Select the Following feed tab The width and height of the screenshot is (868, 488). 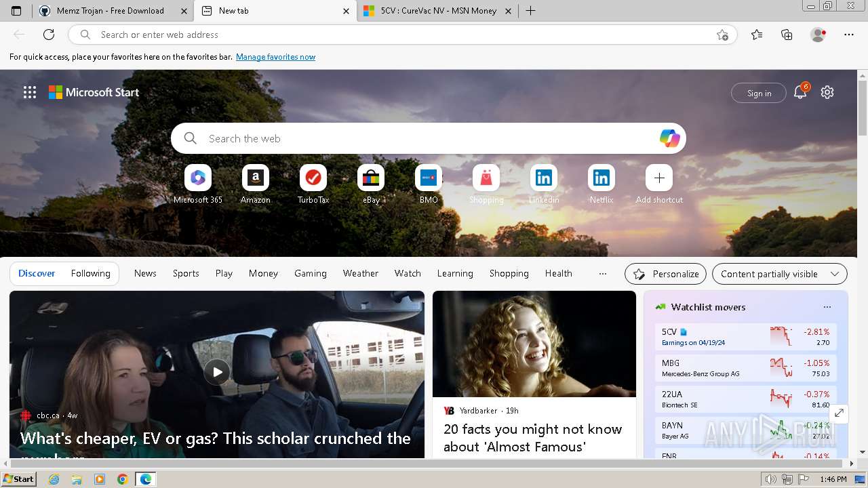pos(90,273)
